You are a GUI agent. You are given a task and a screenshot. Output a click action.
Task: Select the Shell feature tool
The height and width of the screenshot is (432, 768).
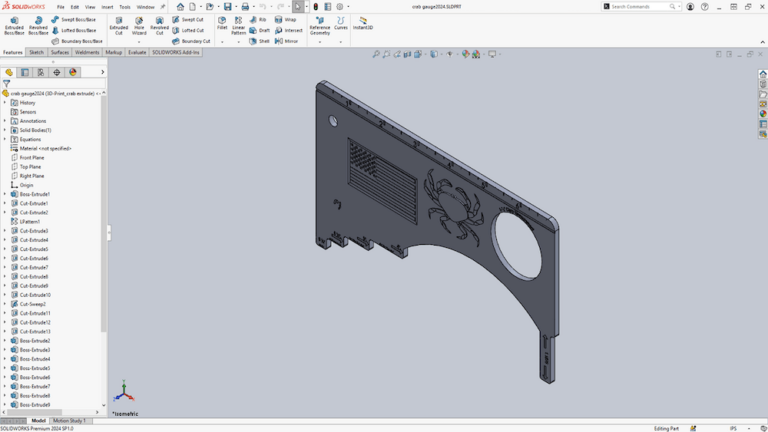point(259,41)
